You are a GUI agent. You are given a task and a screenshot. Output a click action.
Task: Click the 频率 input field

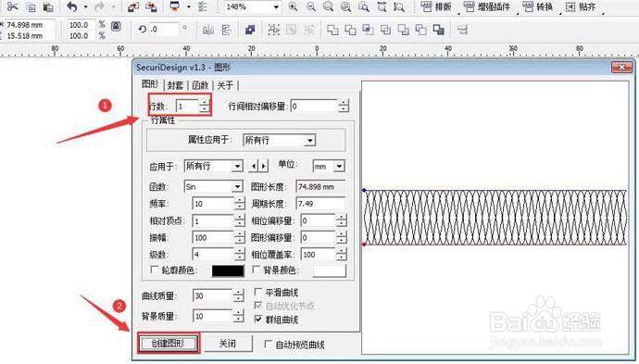click(213, 204)
